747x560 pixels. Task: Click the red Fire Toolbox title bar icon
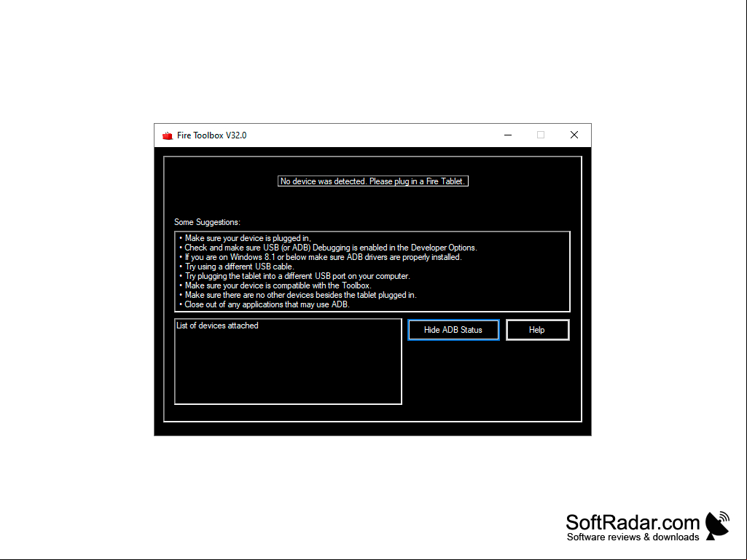point(167,135)
